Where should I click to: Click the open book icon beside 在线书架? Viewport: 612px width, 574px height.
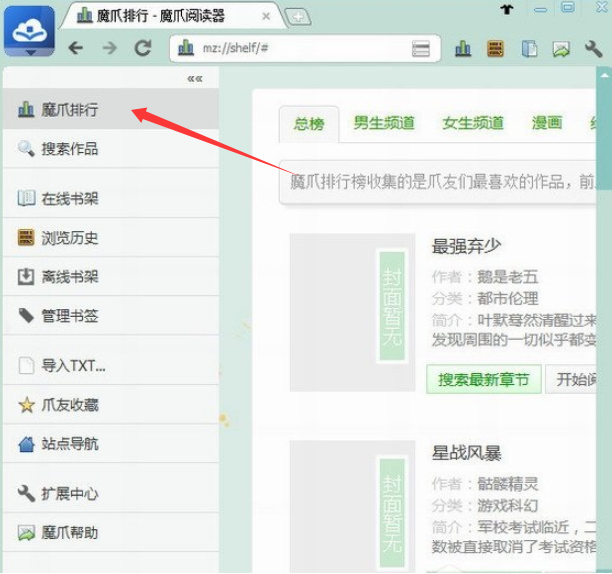click(26, 198)
